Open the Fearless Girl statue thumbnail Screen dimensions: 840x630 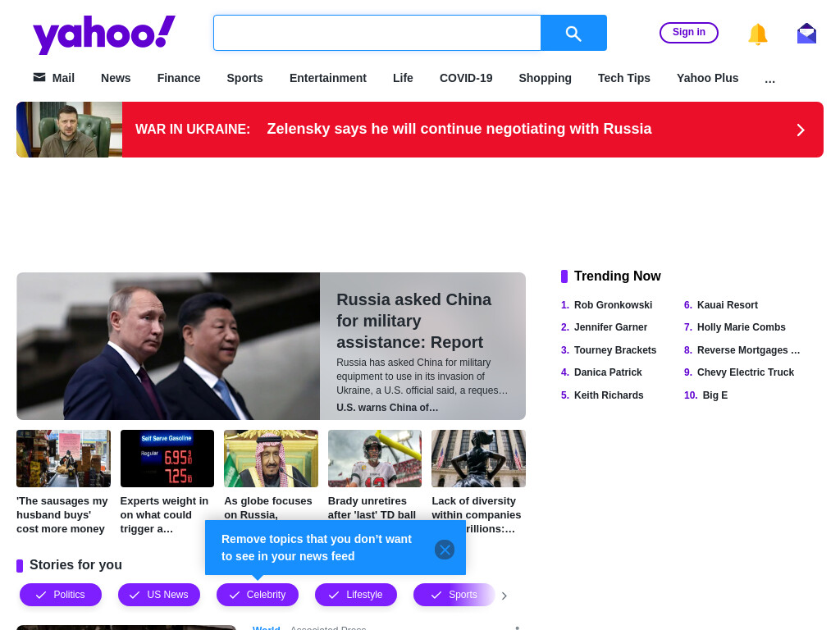[478, 459]
